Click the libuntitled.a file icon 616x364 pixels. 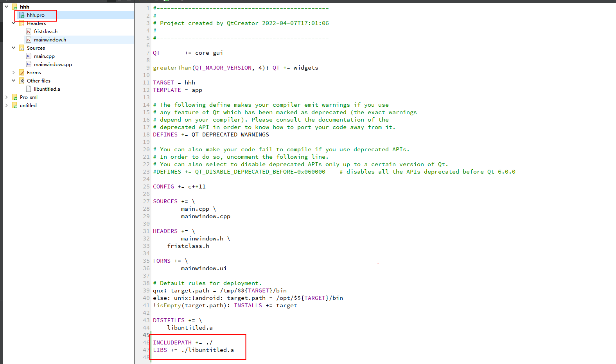point(29,89)
